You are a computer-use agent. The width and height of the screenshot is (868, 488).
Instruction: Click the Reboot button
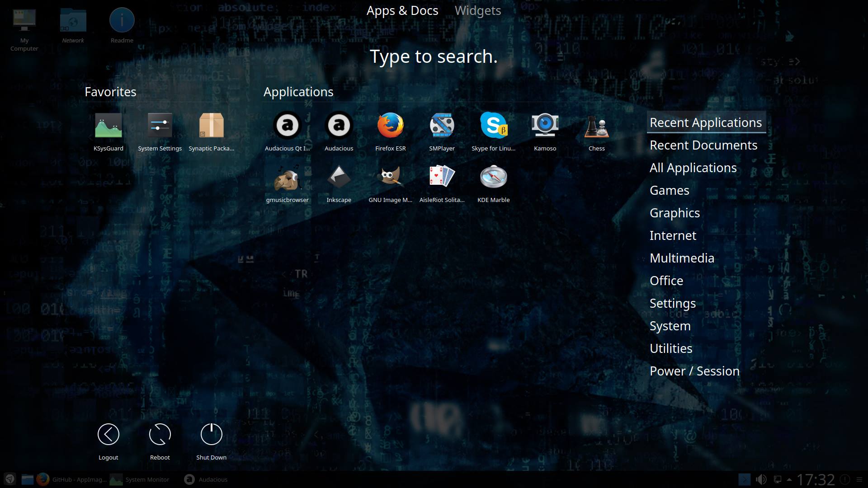[160, 441]
